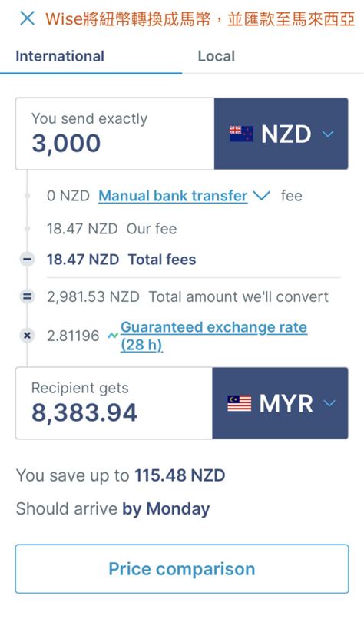Switch to the Local tab

click(x=217, y=56)
